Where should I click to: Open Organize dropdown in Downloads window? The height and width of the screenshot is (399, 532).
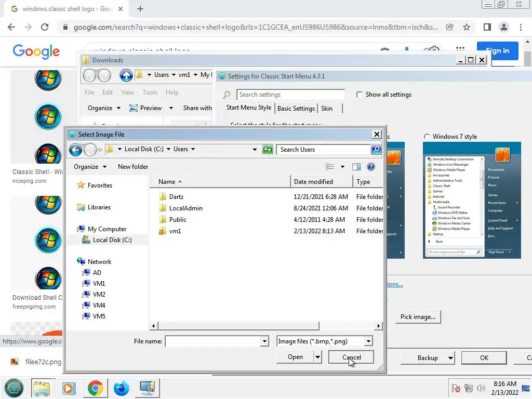pos(104,108)
